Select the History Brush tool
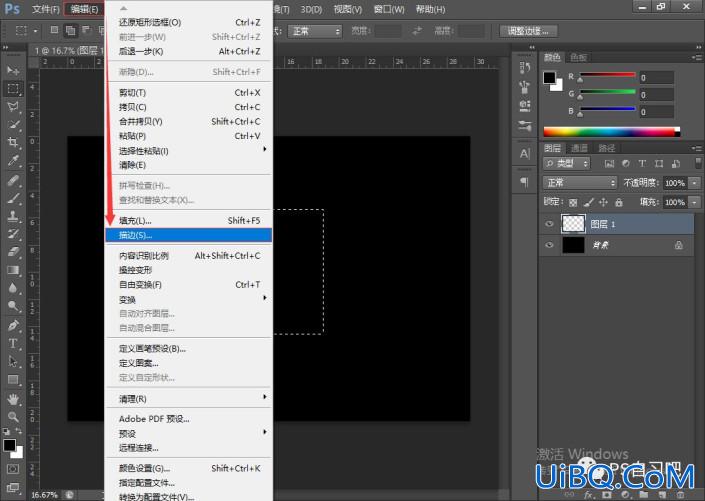Screen dimensions: 705x501 pyautogui.click(x=13, y=234)
